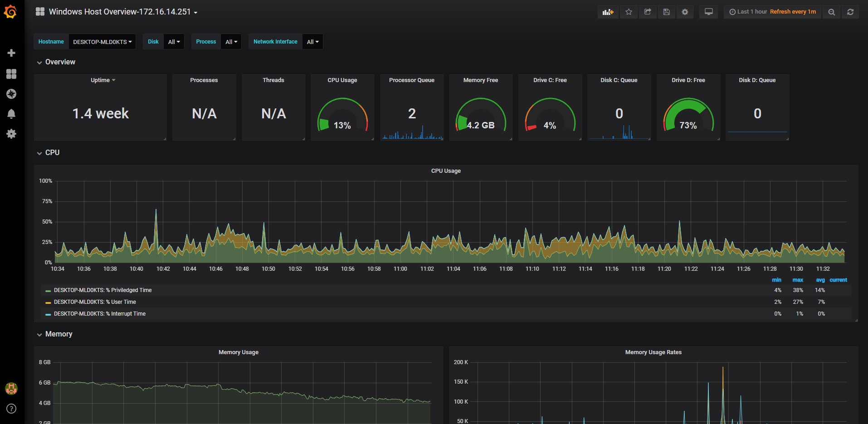Viewport: 868px width, 424px height.
Task: Save the dashboard with disk icon
Action: click(666, 12)
